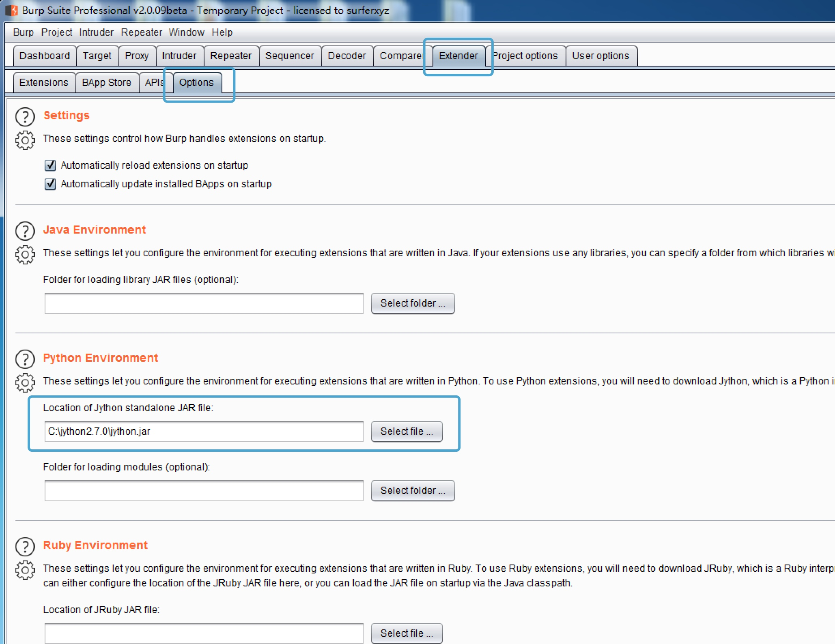
Task: Switch to the Sequencer tab
Action: (290, 56)
